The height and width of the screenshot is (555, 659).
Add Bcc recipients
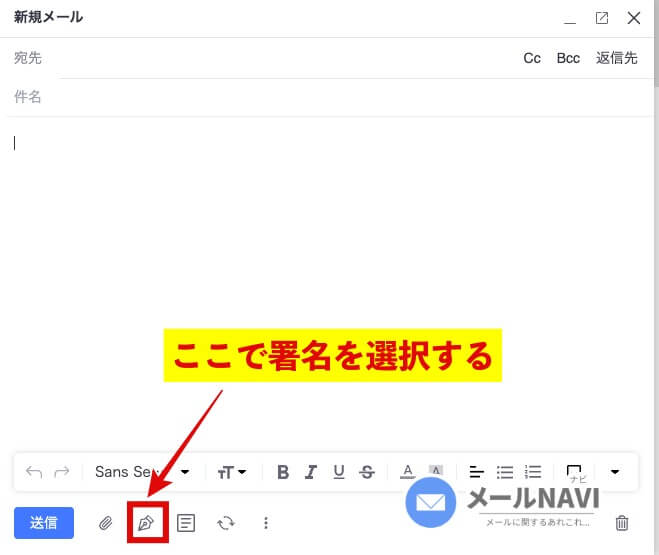pyautogui.click(x=568, y=58)
